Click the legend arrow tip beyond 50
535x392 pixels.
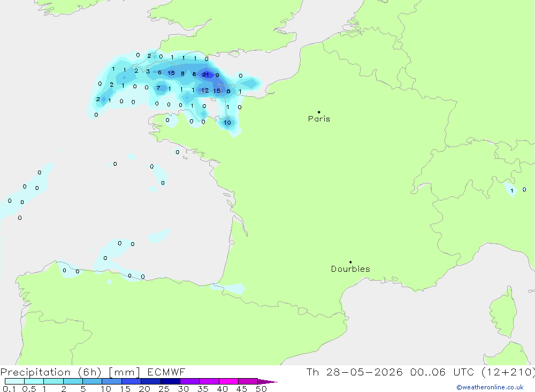coord(267,381)
